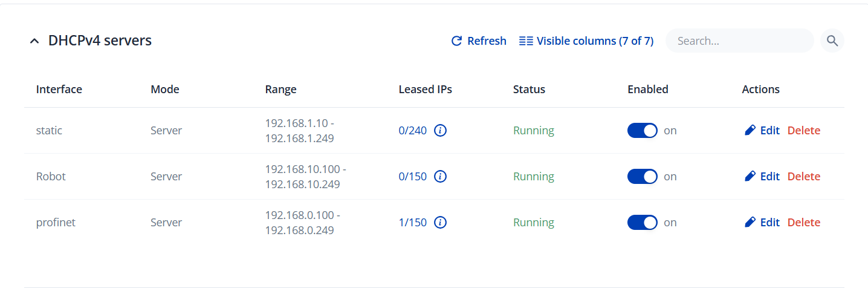Edit the Robot DHCP server entry
This screenshot has width=868, height=288.
(x=769, y=177)
